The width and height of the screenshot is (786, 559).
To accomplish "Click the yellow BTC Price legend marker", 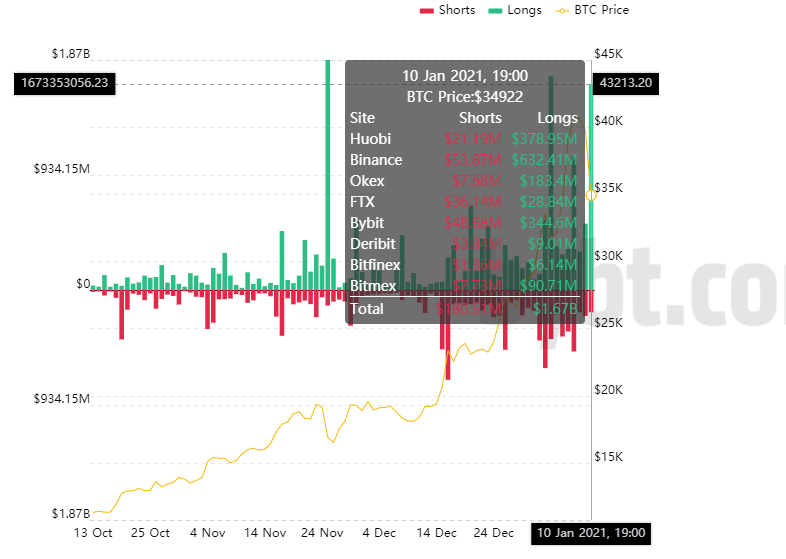I will (562, 11).
